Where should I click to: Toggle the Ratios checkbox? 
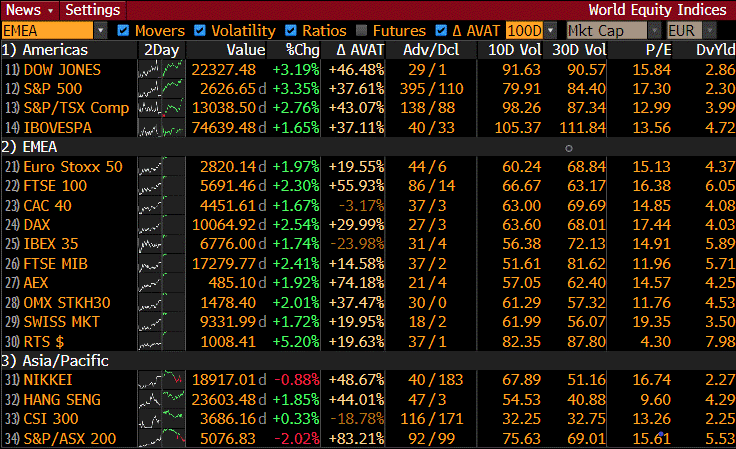291,31
